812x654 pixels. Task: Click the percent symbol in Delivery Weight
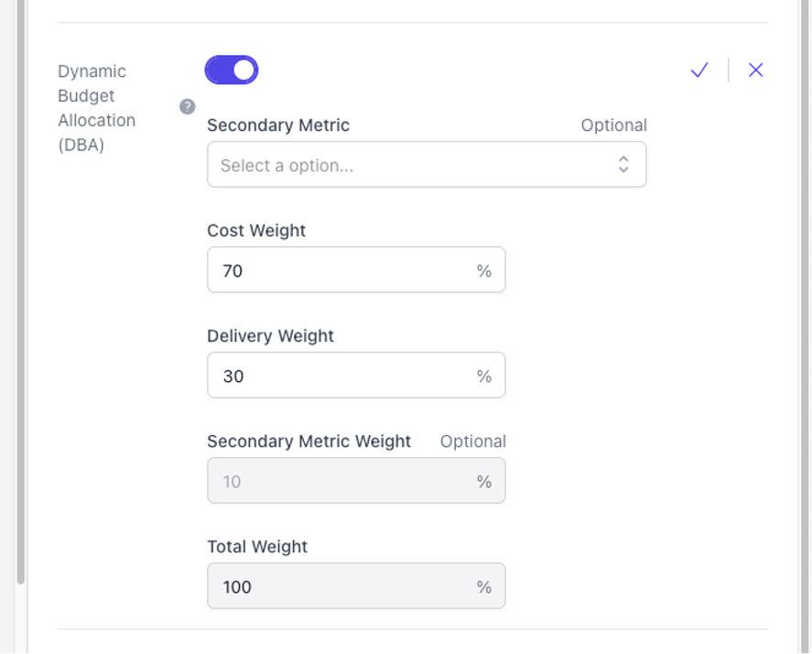(484, 376)
